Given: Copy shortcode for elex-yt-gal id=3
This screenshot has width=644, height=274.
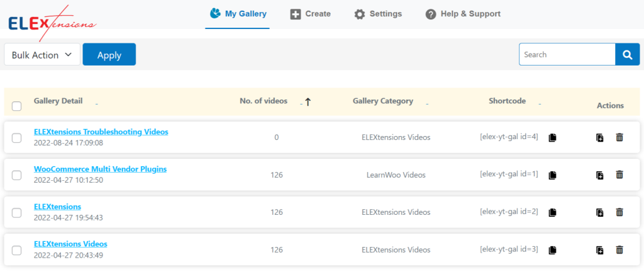Looking at the screenshot, I should [x=552, y=250].
